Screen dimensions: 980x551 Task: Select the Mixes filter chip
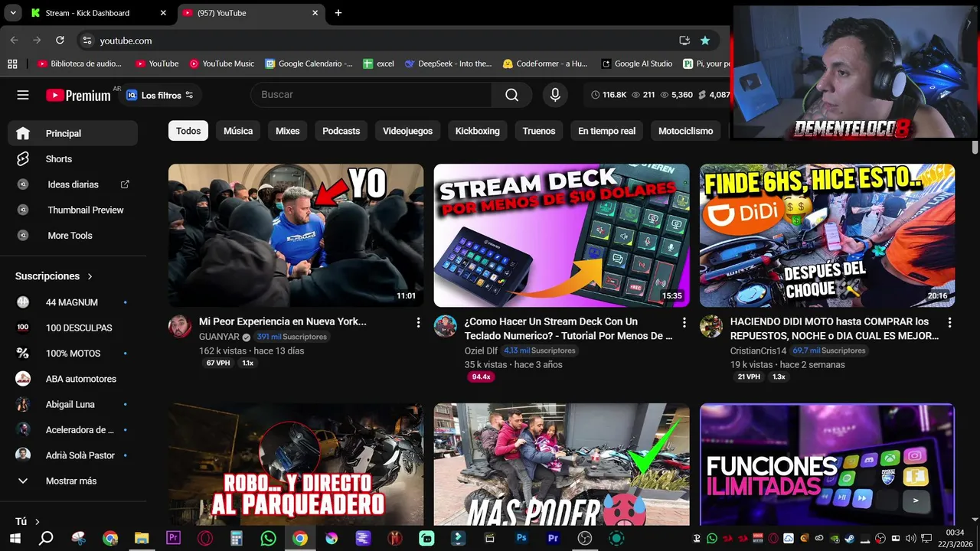click(288, 131)
